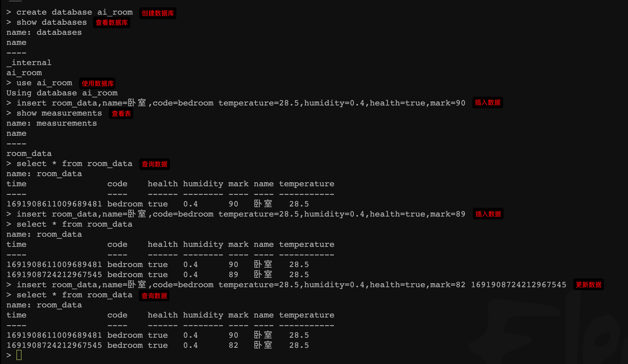628x364 pixels.
Task: Click the timestamp at the end of the update insert command
Action: coord(519,285)
